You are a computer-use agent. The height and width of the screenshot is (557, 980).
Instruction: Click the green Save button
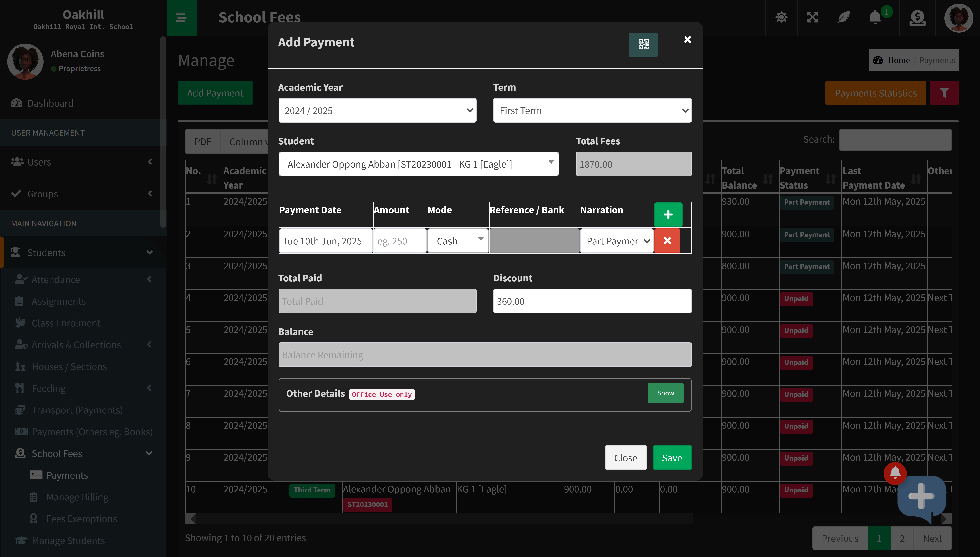coord(672,457)
